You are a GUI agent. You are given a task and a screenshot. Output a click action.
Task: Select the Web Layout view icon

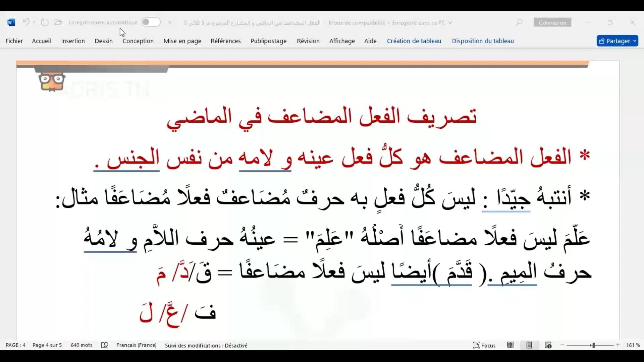point(548,345)
